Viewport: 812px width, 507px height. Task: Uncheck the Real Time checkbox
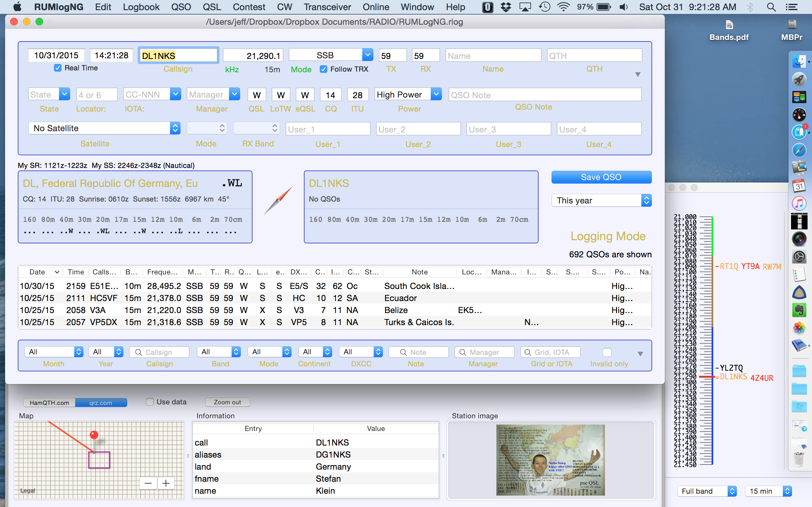(58, 68)
